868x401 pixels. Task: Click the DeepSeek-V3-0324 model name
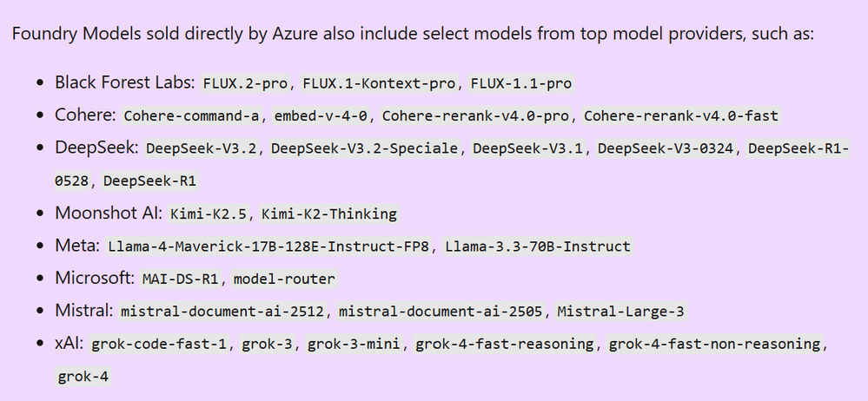666,149
